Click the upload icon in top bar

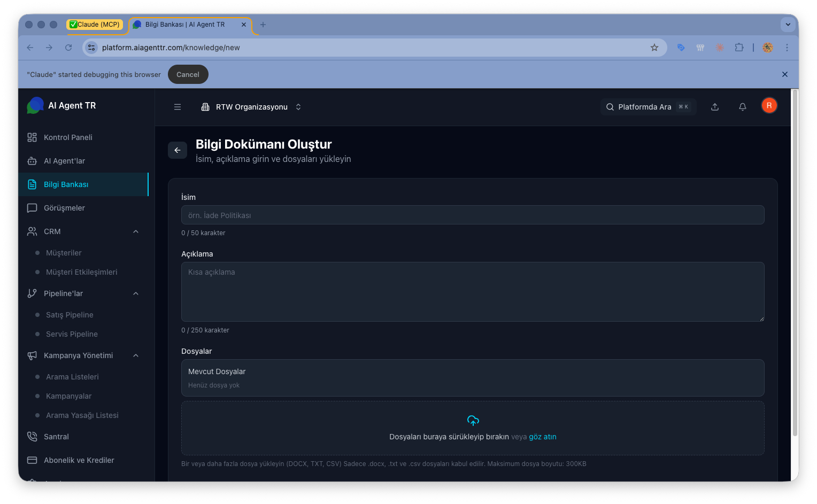[715, 107]
